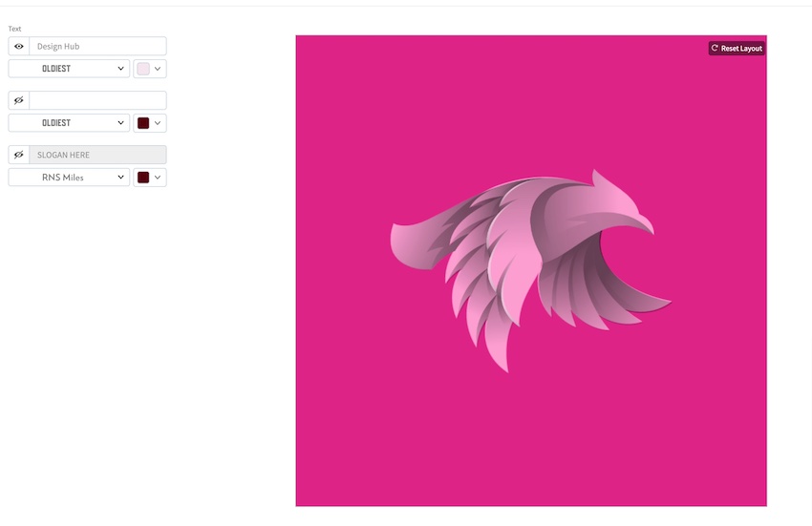Open the second OLDIEST font dropdown

(x=69, y=123)
